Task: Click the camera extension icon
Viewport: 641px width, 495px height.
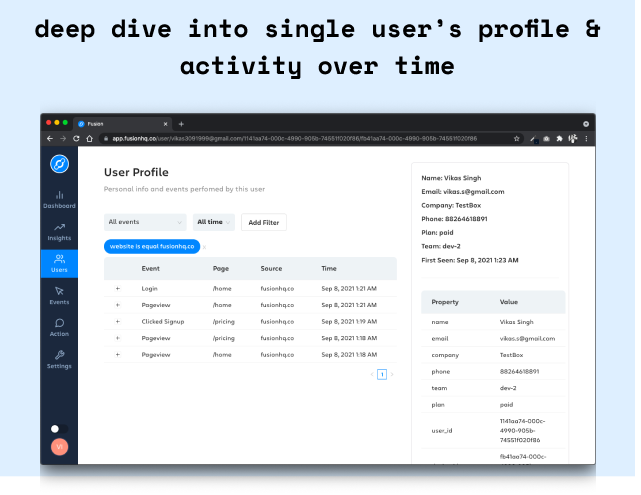Action: click(x=547, y=139)
